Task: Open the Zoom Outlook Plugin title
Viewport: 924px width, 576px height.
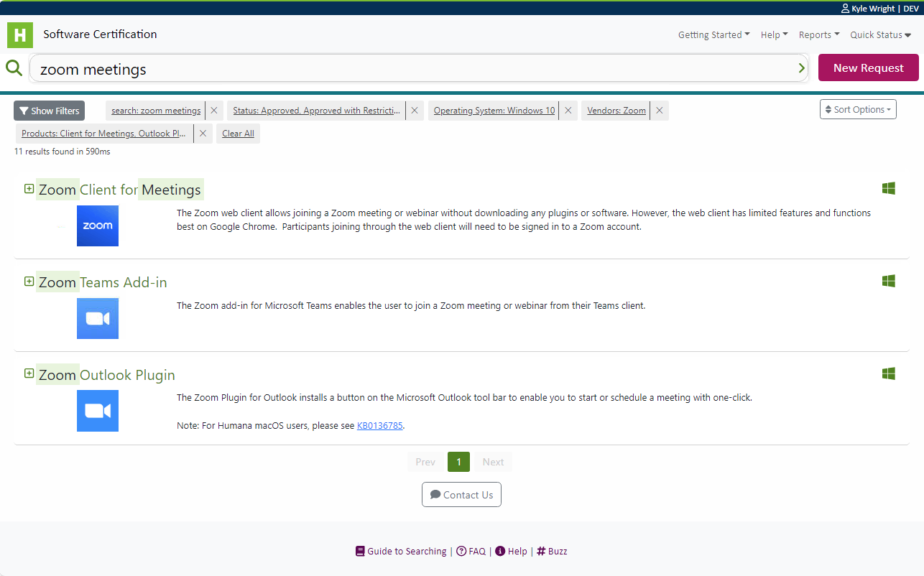Action: (x=107, y=375)
